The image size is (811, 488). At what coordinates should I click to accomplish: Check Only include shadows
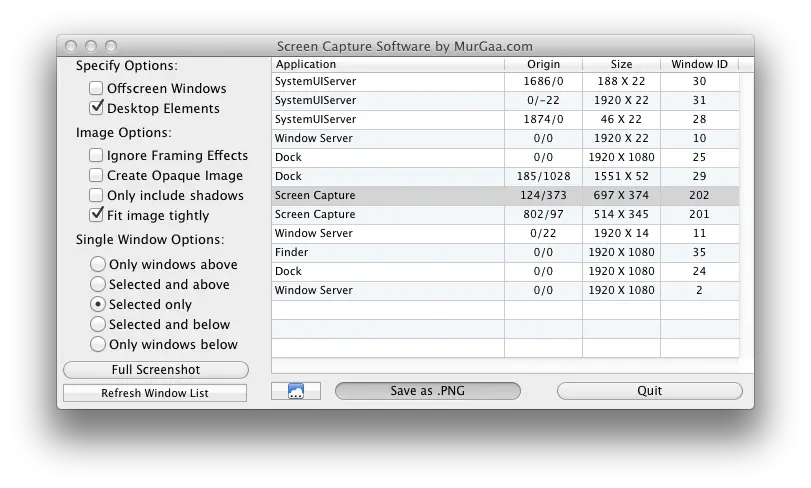point(97,195)
